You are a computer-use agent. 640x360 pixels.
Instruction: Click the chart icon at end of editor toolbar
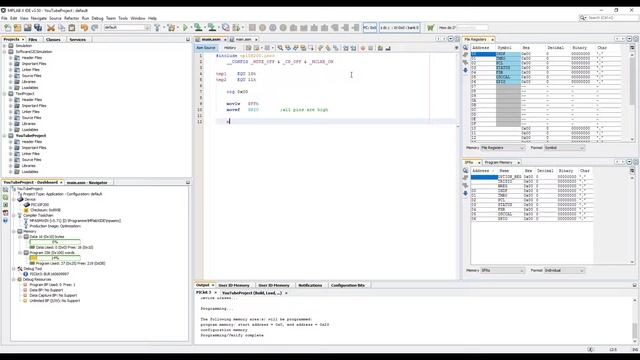click(388, 48)
